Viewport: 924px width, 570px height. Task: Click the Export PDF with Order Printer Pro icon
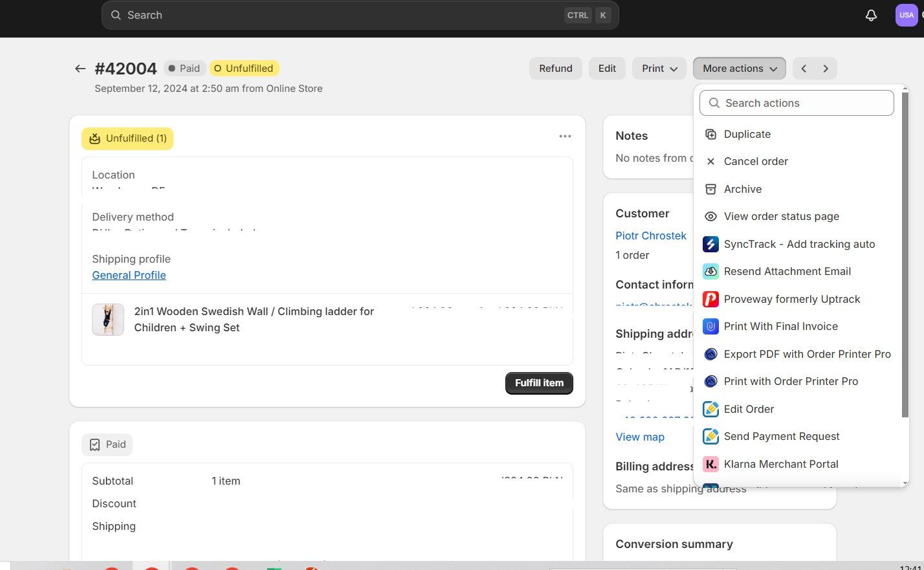point(710,354)
